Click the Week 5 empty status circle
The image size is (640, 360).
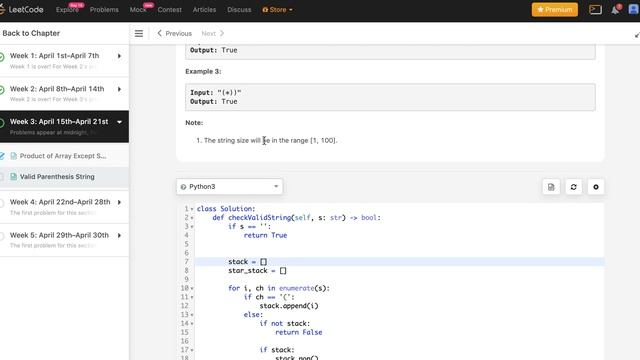point(2,236)
